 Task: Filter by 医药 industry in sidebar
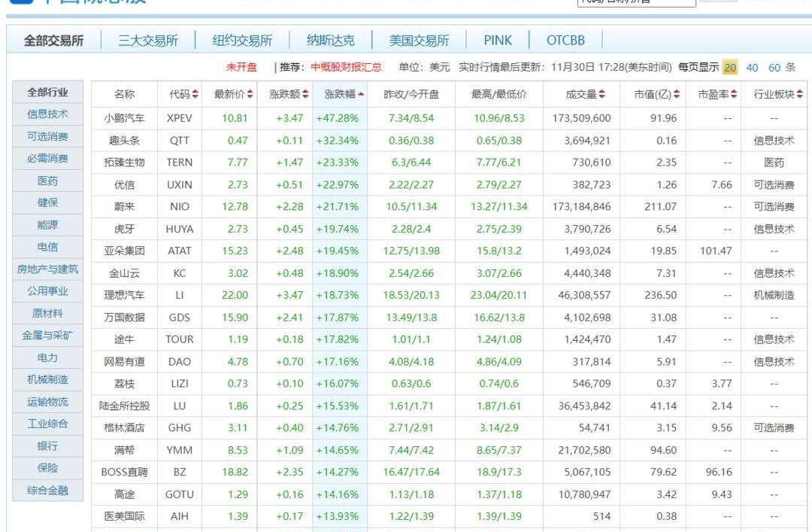[47, 181]
